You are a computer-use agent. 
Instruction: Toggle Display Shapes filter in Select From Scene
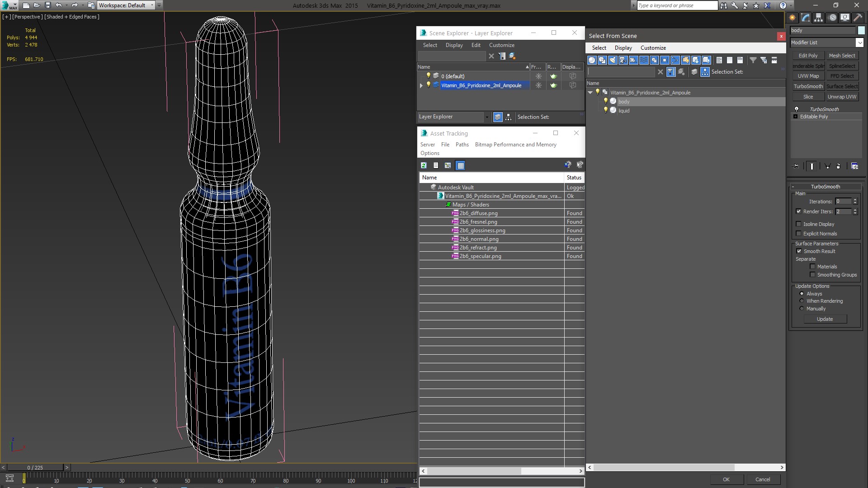(x=602, y=60)
